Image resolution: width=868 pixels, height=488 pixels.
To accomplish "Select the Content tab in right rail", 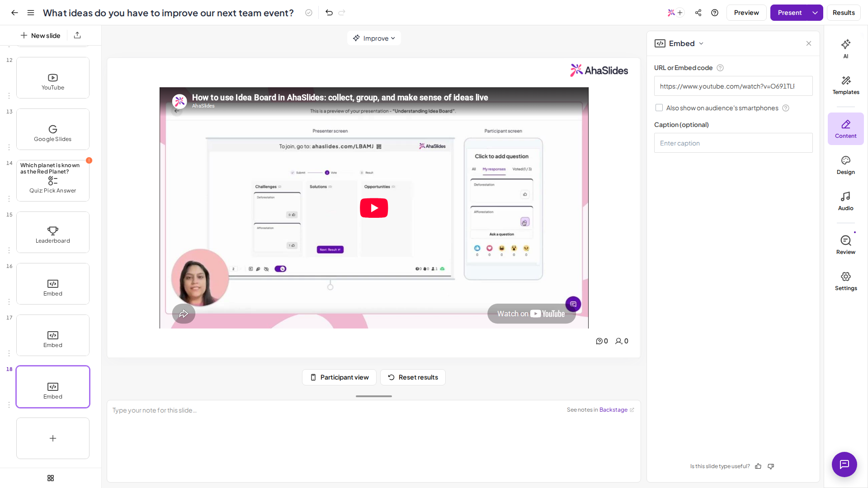I will 845,129.
